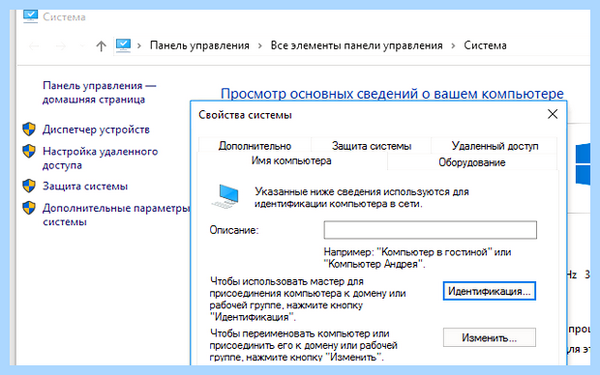Click shield icon next to Защита системы

(29, 186)
